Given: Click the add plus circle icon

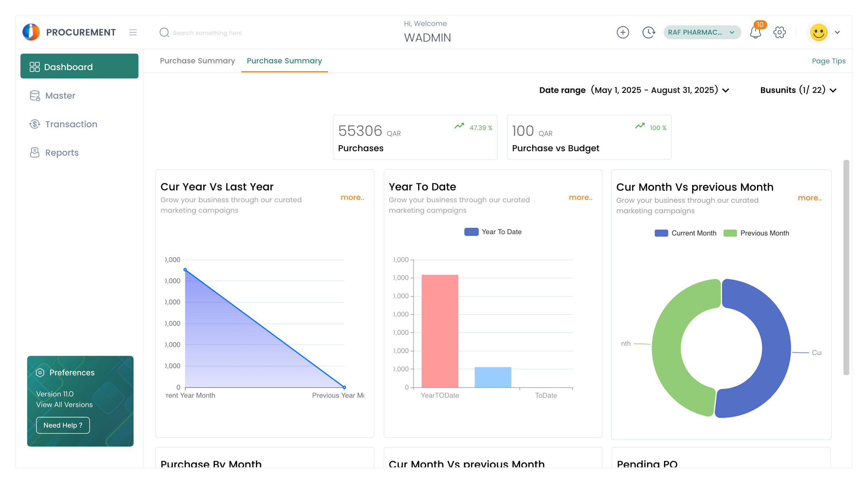Looking at the screenshot, I should pos(623,32).
